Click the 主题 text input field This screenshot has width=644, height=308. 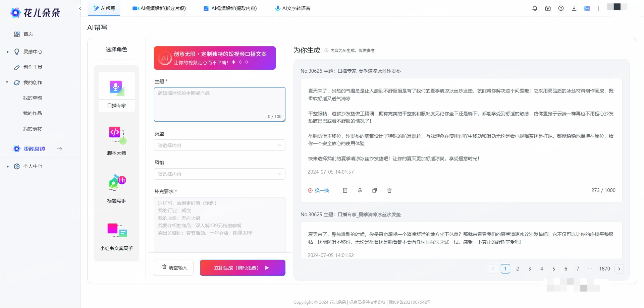coord(219,104)
